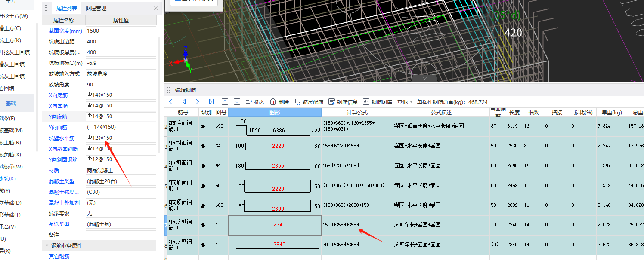
Task: Edit X向斜面钢筋 value field
Action: (x=121, y=149)
